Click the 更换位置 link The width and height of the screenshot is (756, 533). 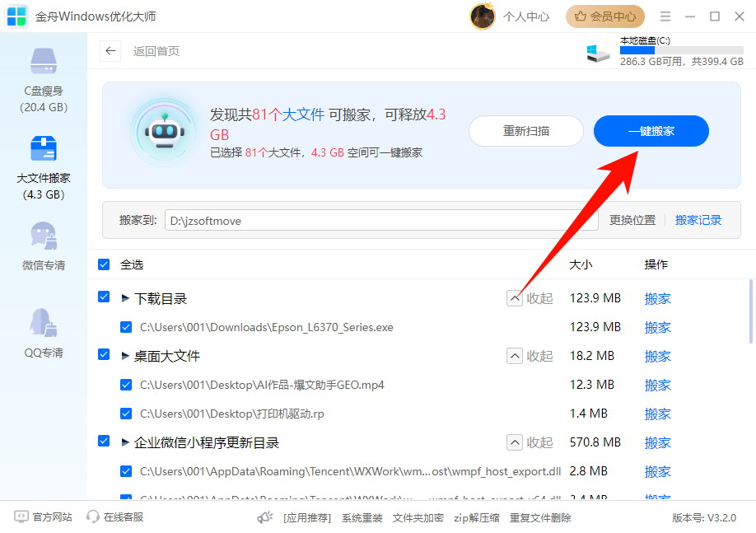[x=632, y=220]
